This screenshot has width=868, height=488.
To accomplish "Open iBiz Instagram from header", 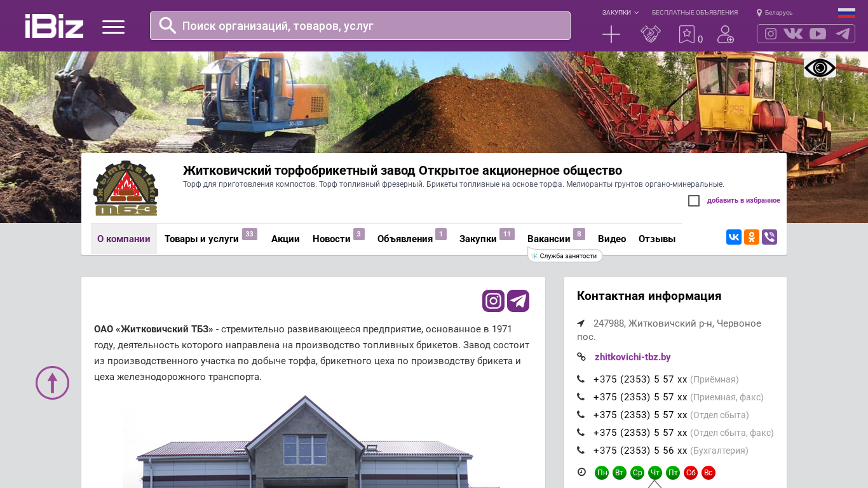I will pyautogui.click(x=771, y=34).
